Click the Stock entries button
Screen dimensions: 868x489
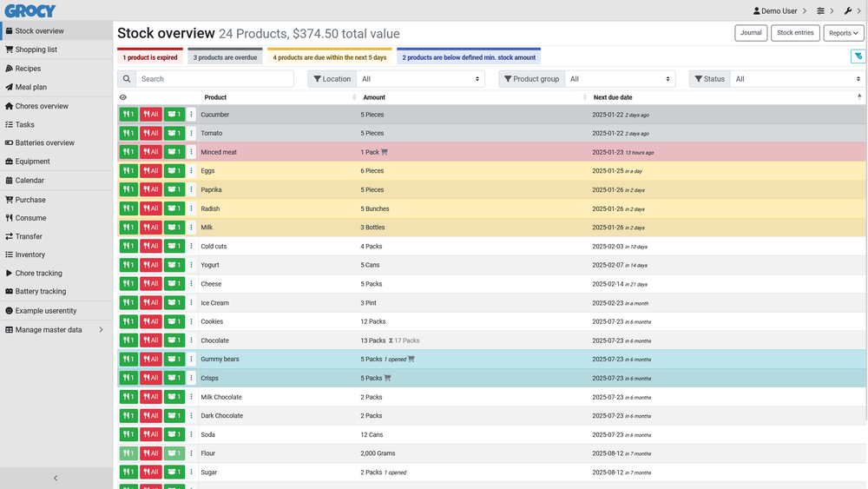[x=795, y=33]
